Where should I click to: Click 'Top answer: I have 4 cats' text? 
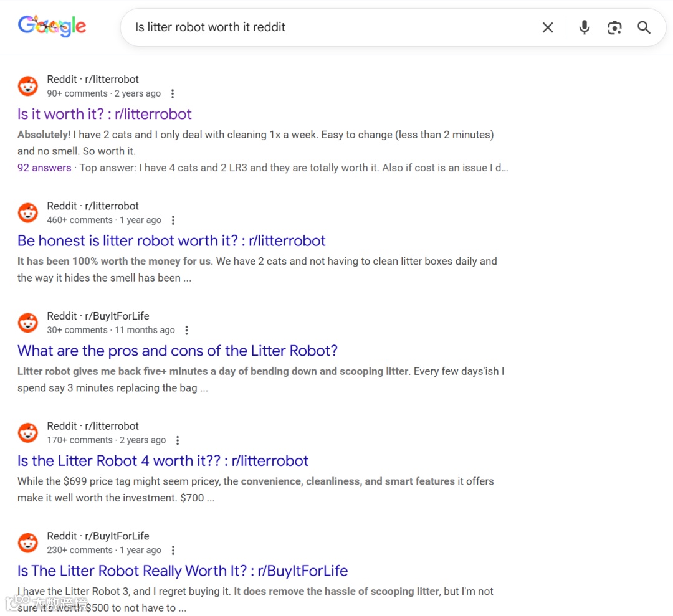pos(294,168)
